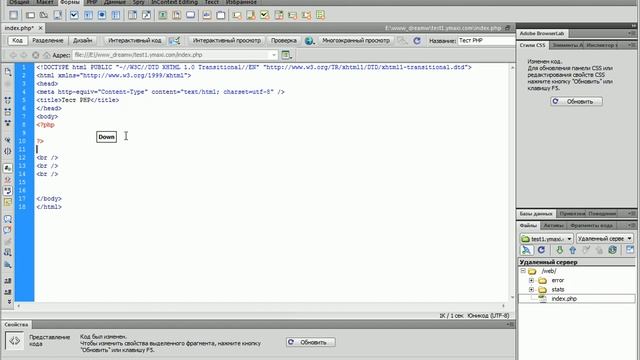Insert a Select list/menu form element
640x360 pixels.
[133, 15]
